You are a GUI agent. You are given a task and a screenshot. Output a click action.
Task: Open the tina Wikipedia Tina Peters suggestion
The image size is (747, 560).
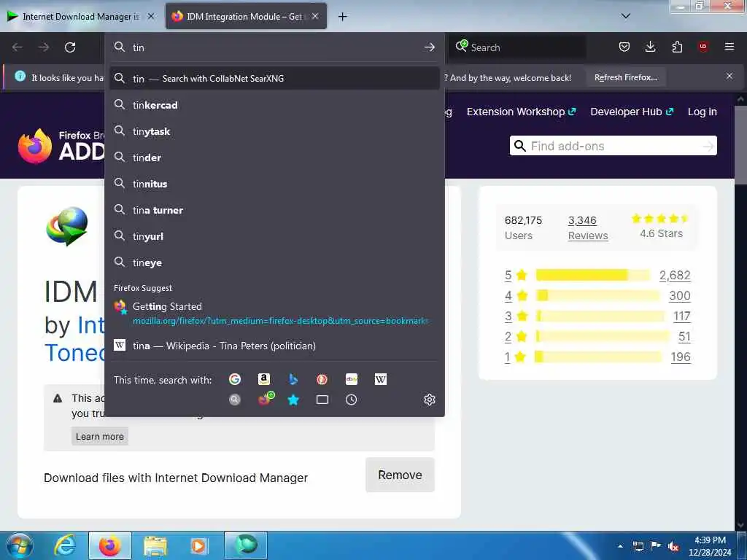(274, 346)
